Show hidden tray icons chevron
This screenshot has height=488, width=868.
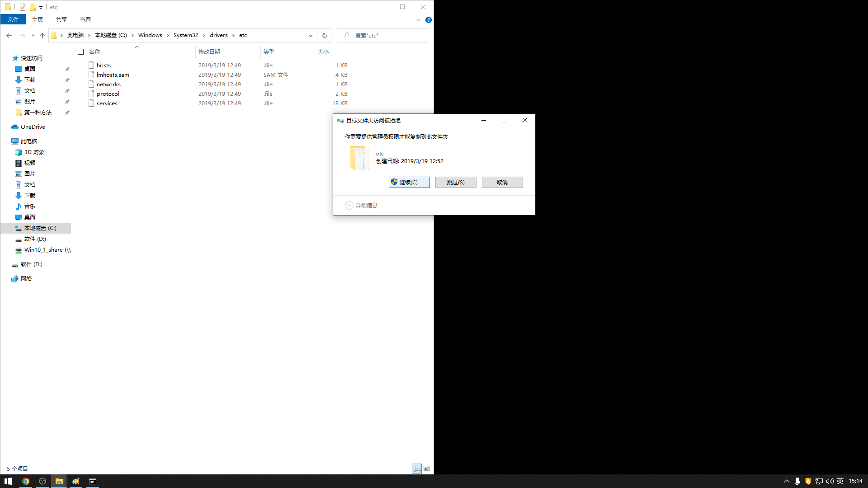(787, 481)
